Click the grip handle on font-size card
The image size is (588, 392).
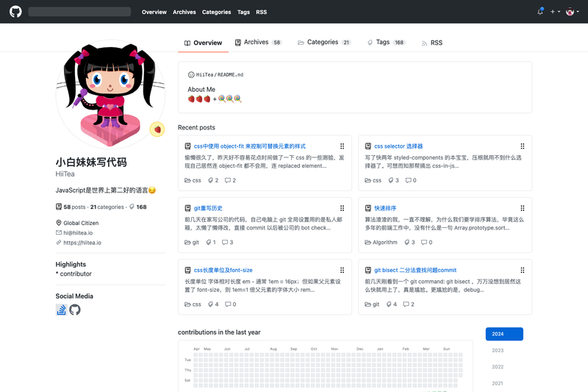(342, 270)
